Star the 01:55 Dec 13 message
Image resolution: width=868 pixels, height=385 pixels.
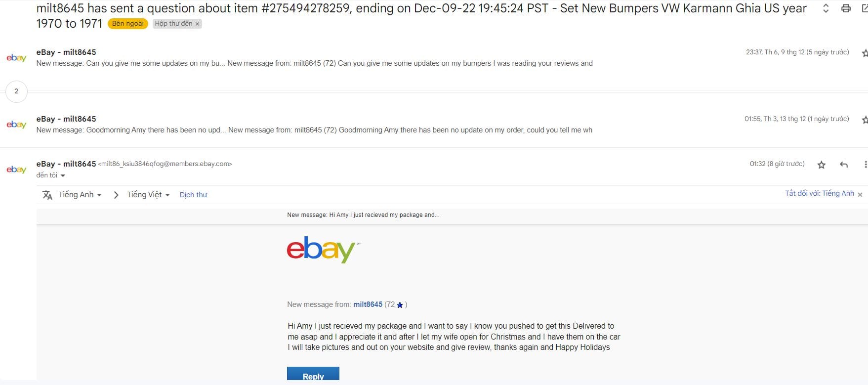point(865,120)
